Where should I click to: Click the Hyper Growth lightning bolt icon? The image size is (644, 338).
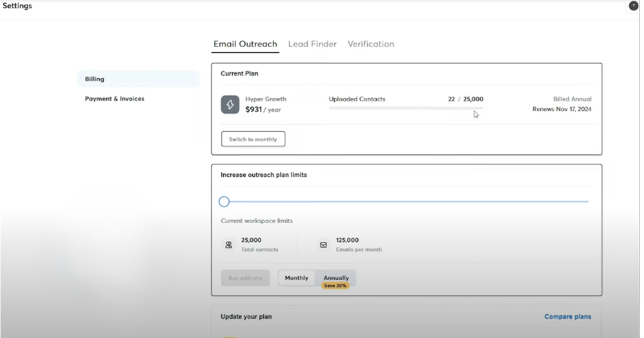pos(230,105)
